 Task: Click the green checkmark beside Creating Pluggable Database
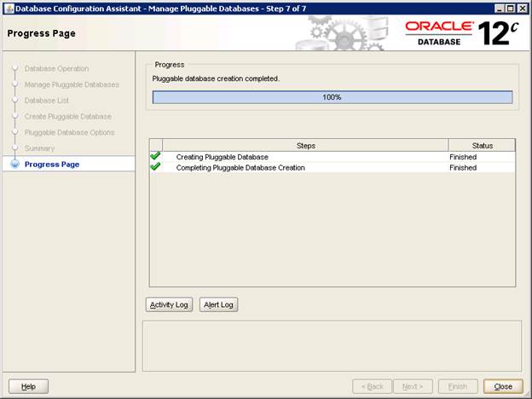(x=155, y=157)
